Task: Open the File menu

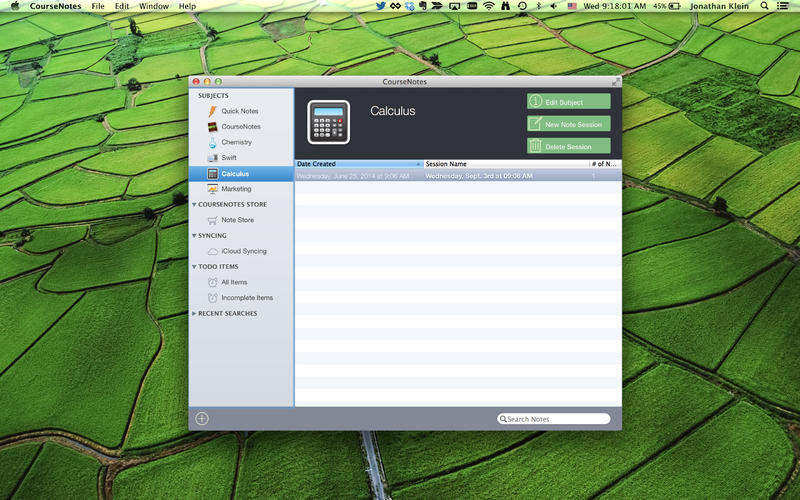Action: click(x=98, y=6)
